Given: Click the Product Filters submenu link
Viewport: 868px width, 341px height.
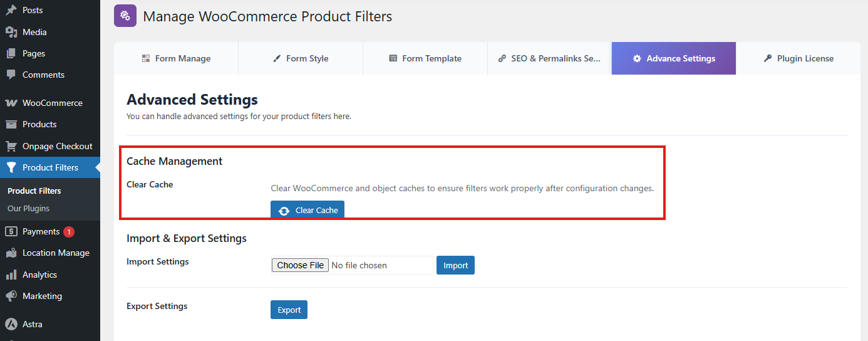Looking at the screenshot, I should click(34, 191).
